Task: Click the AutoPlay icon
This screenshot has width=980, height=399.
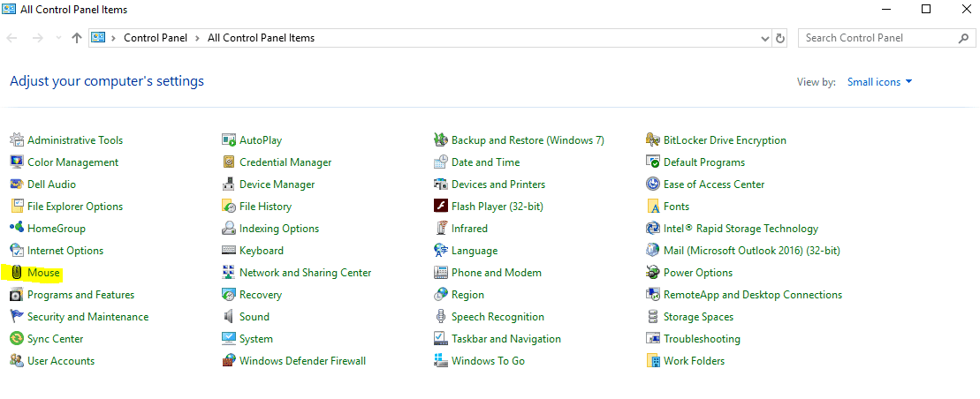Action: [x=229, y=139]
